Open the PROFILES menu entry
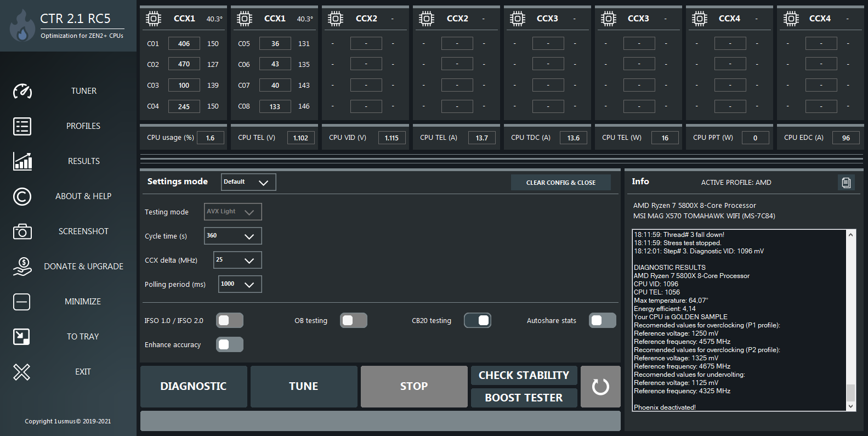The height and width of the screenshot is (436, 868). click(x=83, y=126)
